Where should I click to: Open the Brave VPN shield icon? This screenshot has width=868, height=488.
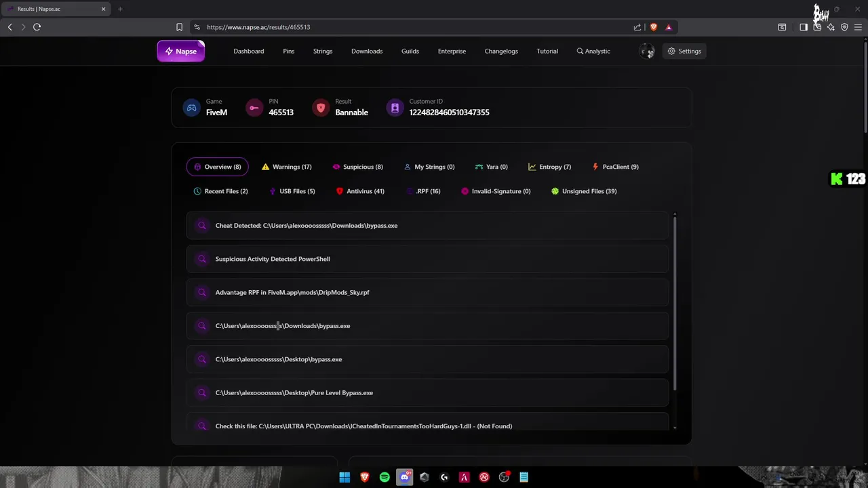coord(844,27)
